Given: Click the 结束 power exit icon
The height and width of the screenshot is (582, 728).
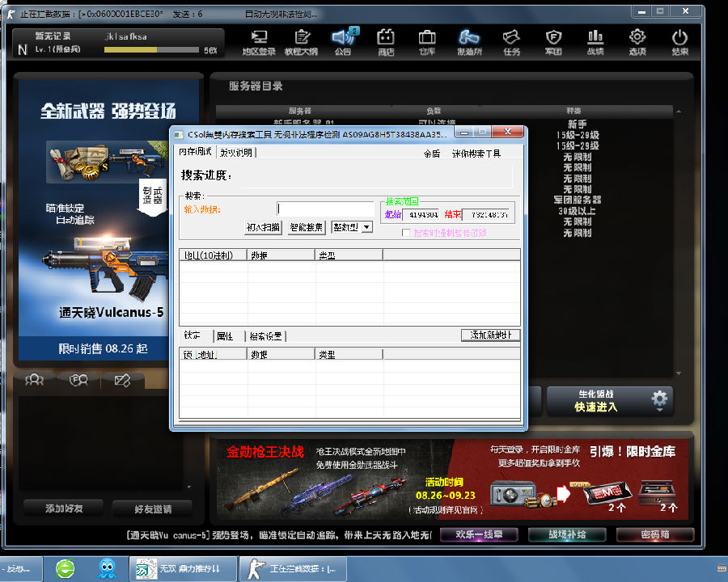Looking at the screenshot, I should click(x=679, y=42).
